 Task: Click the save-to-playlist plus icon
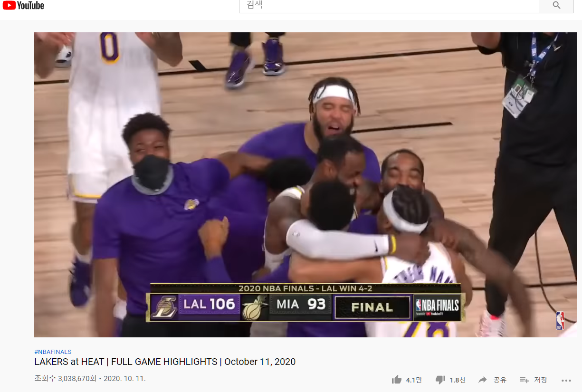[x=525, y=380]
